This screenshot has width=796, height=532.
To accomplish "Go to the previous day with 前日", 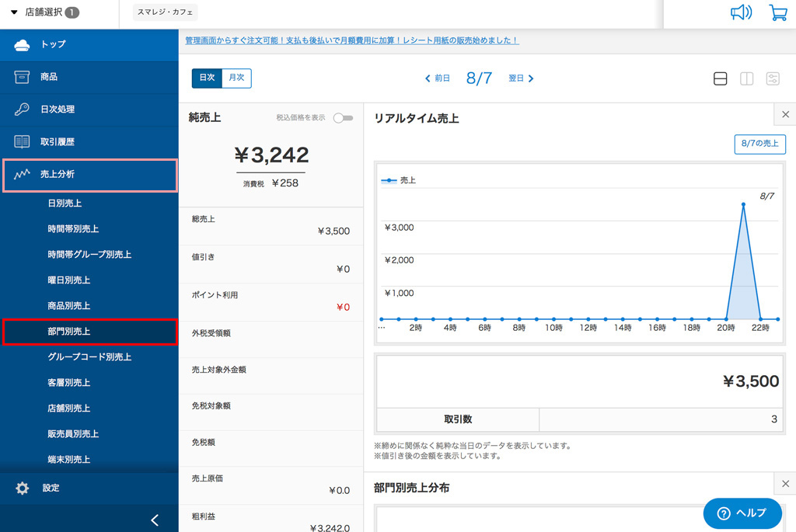I will [438, 78].
